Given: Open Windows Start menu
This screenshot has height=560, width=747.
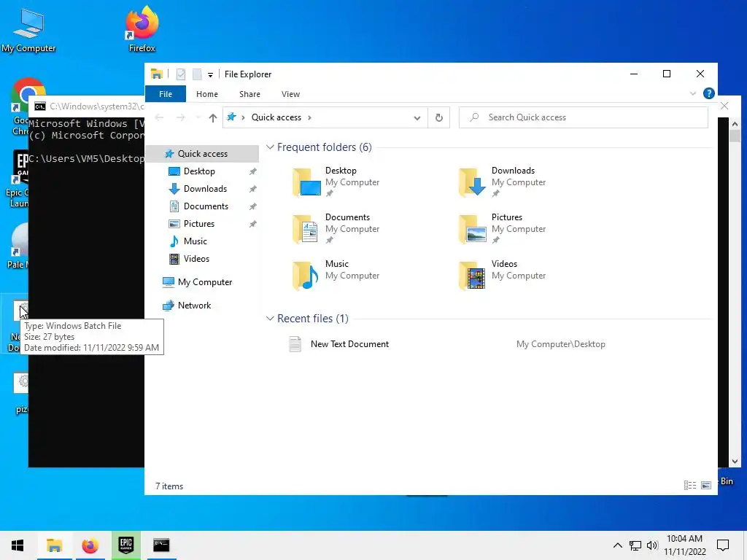Looking at the screenshot, I should click(x=18, y=545).
